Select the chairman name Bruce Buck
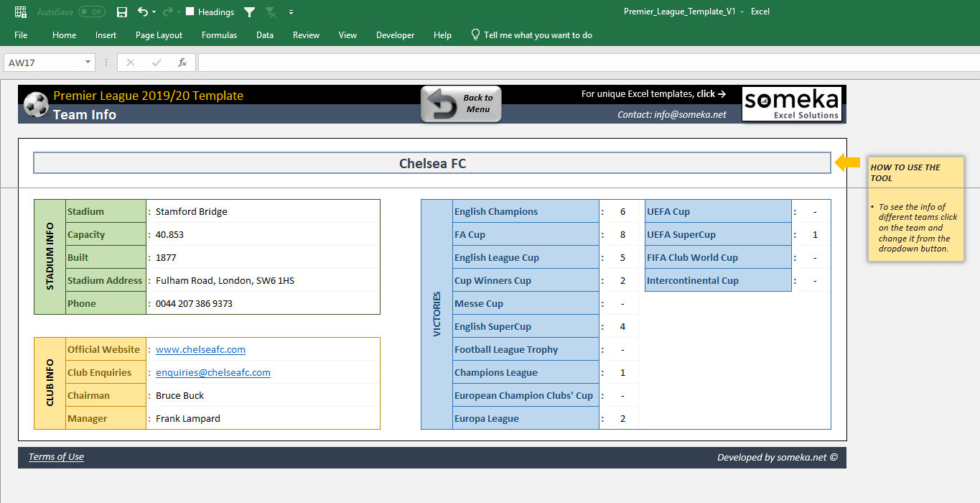This screenshot has width=980, height=503. tap(179, 395)
